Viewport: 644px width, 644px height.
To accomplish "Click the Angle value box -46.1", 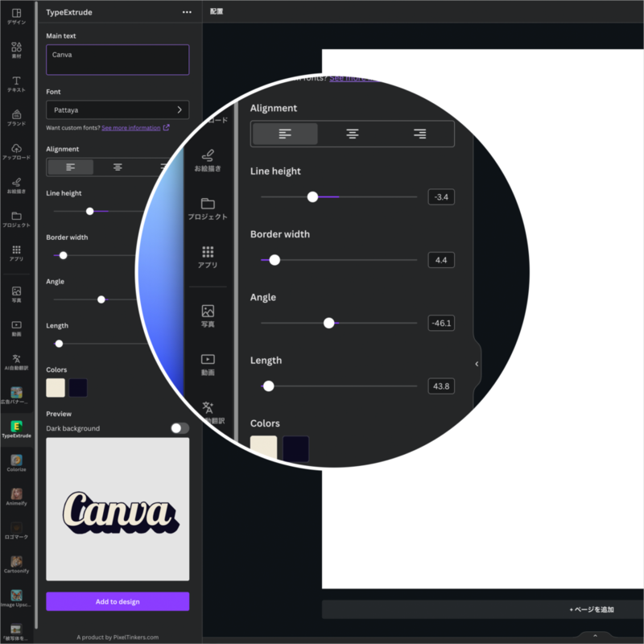I will tap(441, 323).
